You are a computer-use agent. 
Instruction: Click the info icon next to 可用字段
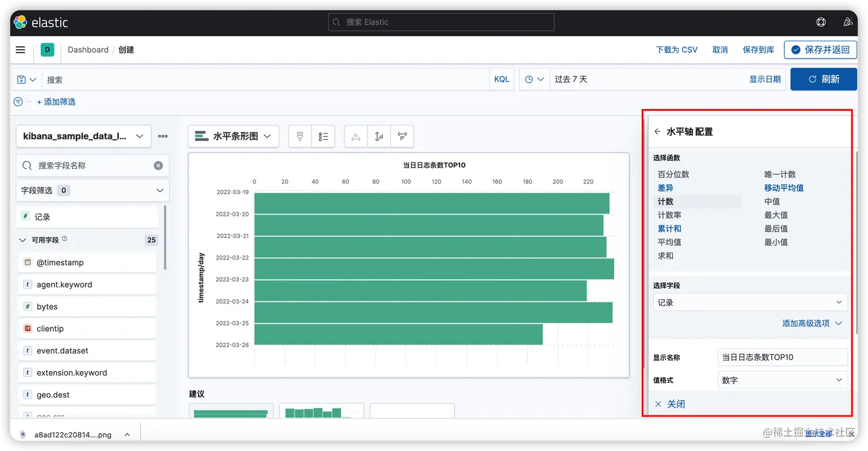tap(64, 239)
